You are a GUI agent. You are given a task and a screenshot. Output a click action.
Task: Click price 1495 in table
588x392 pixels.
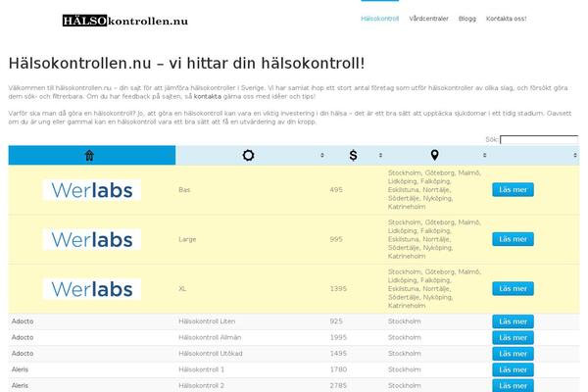(338, 354)
